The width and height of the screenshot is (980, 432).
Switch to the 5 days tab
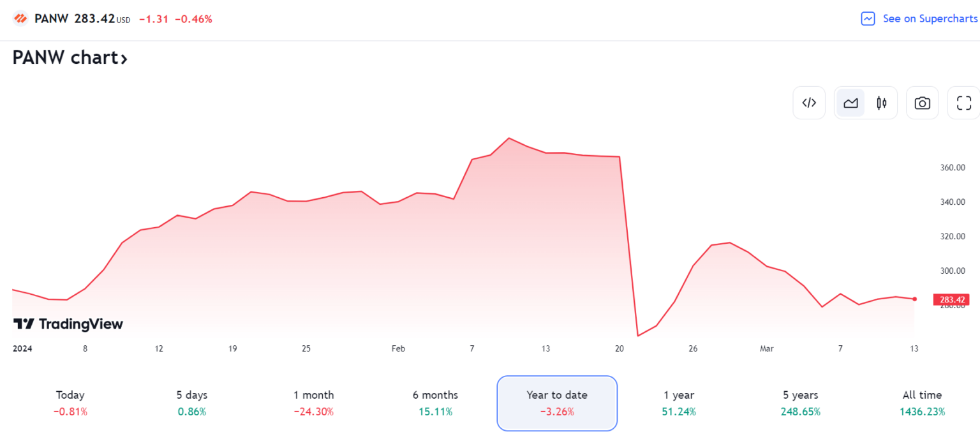(191, 403)
